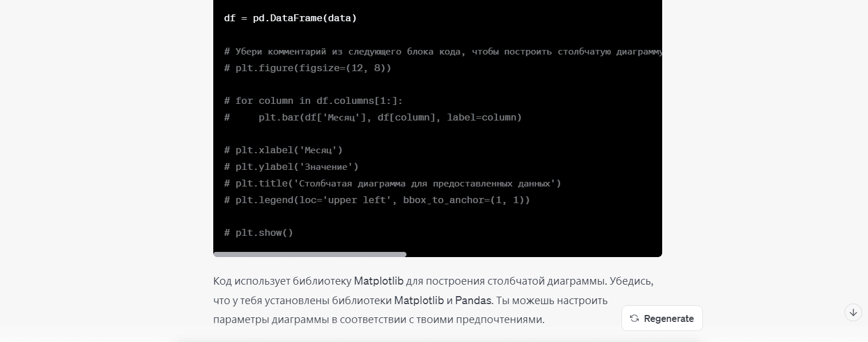Image resolution: width=868 pixels, height=342 pixels.
Task: Click the Russian comment line starting with Убери
Action: (441, 52)
